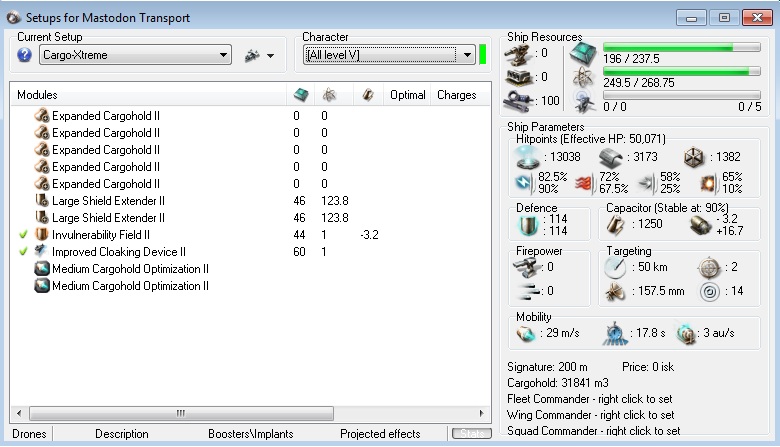Viewport: 780px width, 447px height.
Task: Click the Cargohold: 31841 m3 text
Action: tap(558, 383)
